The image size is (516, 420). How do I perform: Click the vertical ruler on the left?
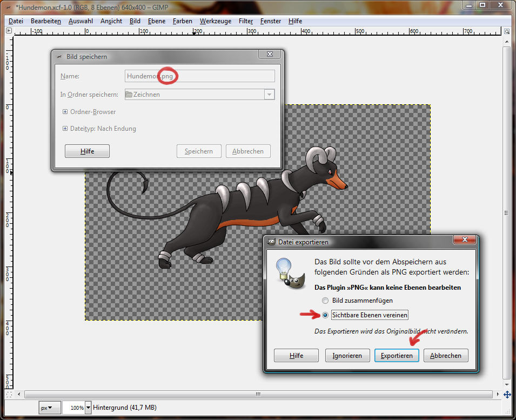[9, 212]
